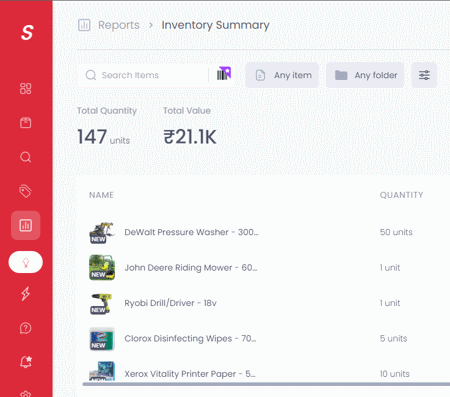Sort by NAME column header
The width and height of the screenshot is (450, 397).
coord(101,195)
